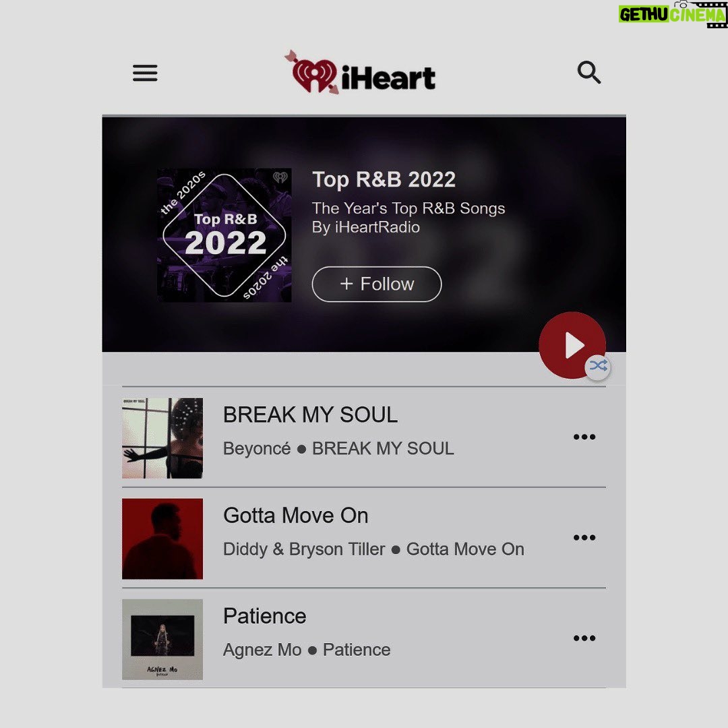Play the Top R&B 2022 playlist
The height and width of the screenshot is (728, 728).
pos(572,345)
